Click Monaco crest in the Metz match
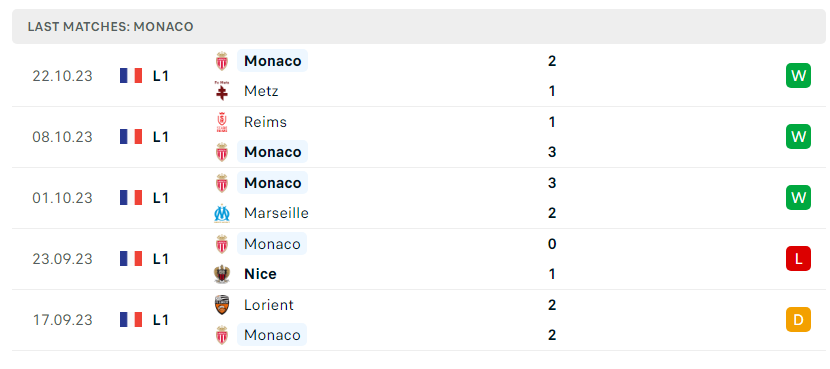The width and height of the screenshot is (830, 369). point(222,61)
